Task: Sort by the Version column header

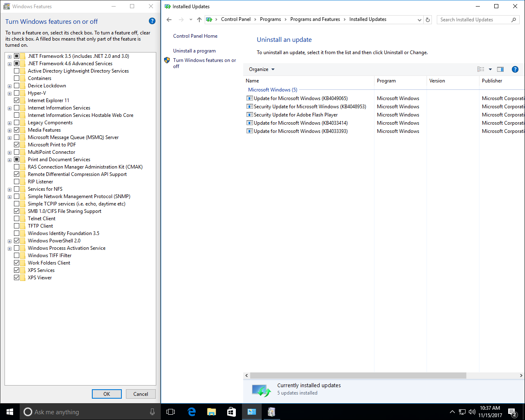Action: pyautogui.click(x=453, y=81)
